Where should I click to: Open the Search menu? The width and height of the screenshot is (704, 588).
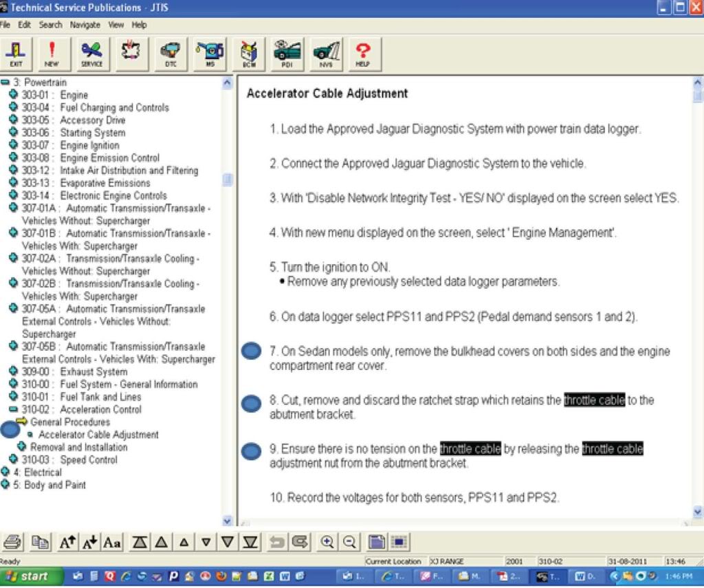(x=50, y=25)
